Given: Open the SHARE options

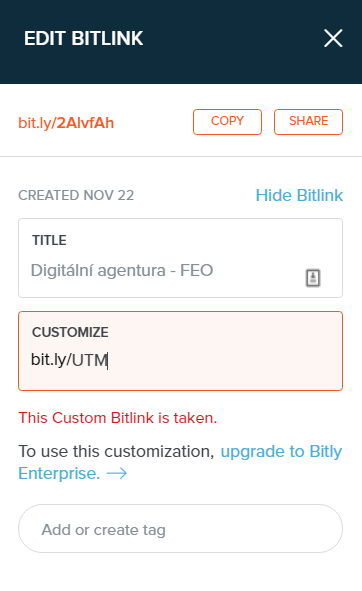Looking at the screenshot, I should point(308,122).
